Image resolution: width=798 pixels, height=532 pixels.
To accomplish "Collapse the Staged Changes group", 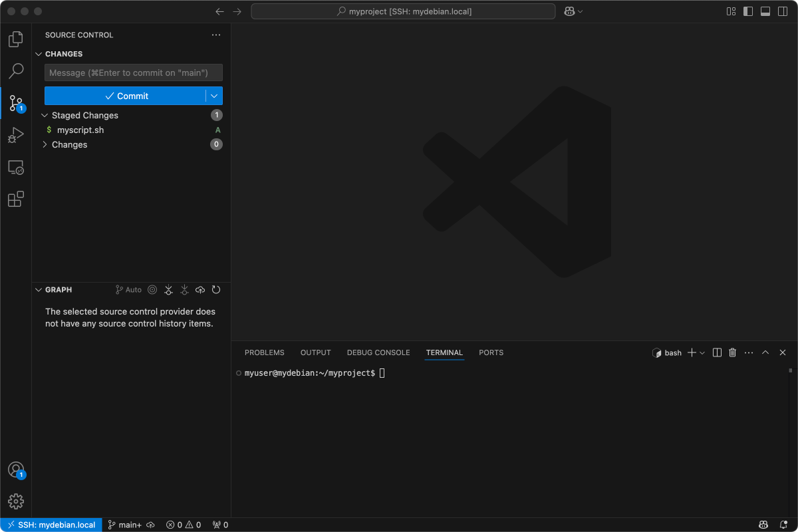I will (45, 115).
